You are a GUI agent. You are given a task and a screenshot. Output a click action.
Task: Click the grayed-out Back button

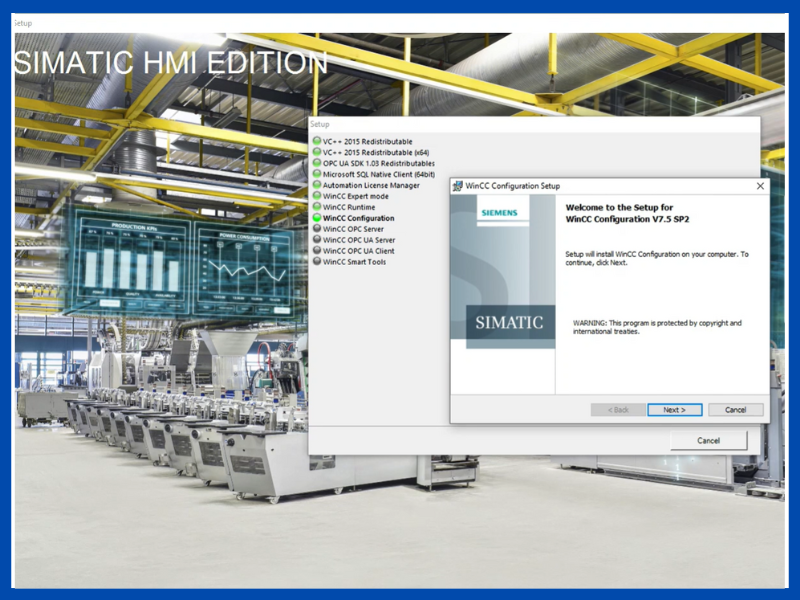(x=618, y=410)
